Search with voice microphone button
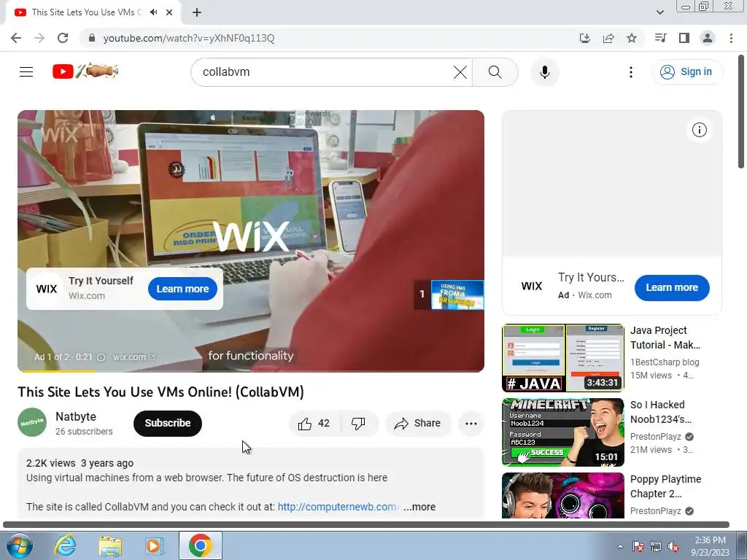This screenshot has width=747, height=560. (x=545, y=72)
